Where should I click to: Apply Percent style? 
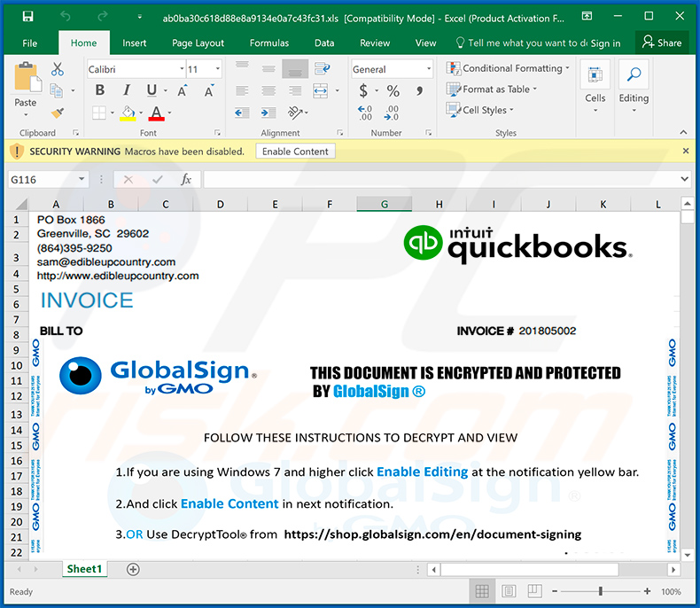[x=393, y=91]
